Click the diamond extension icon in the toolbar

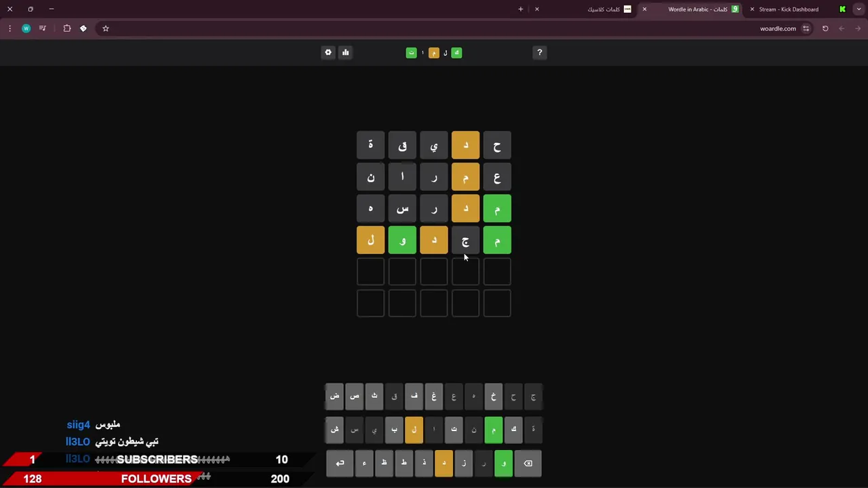(x=83, y=28)
